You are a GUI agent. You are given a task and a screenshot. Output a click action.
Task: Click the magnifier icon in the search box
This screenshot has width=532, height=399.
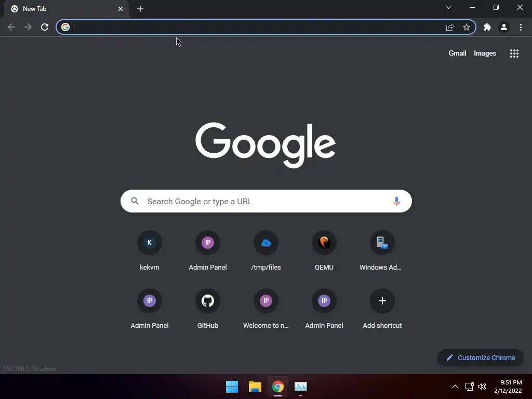135,201
